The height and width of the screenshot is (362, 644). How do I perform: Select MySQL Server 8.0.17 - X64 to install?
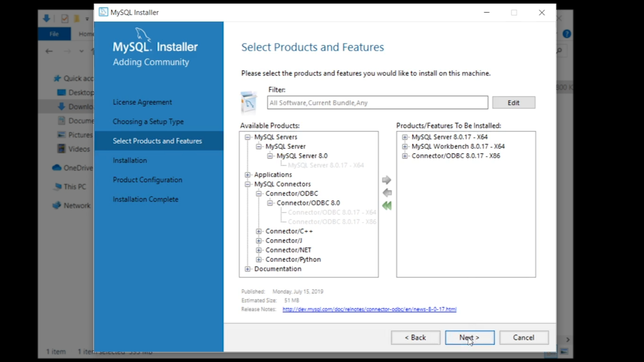coord(449,137)
